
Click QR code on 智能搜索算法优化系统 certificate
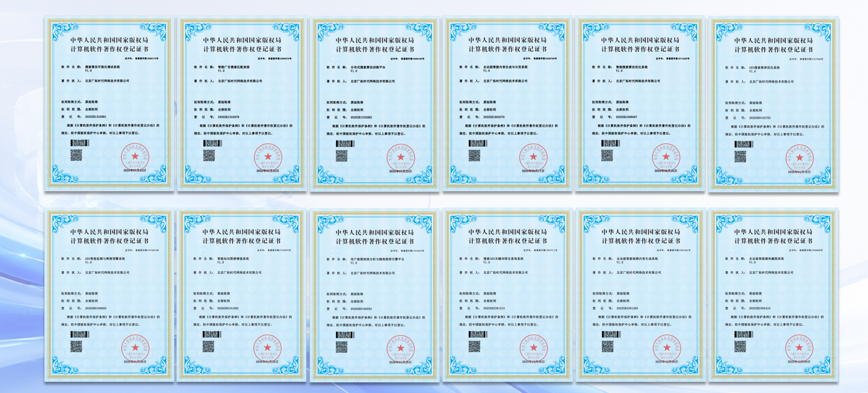607,156
